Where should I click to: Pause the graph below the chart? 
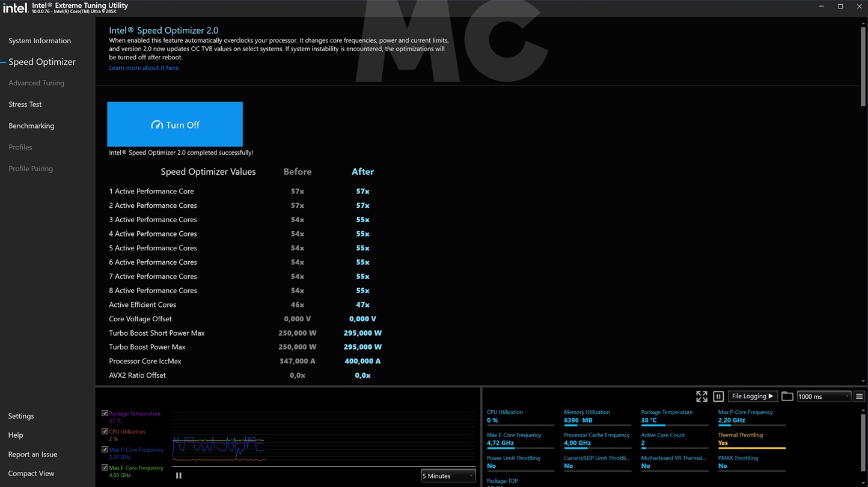(179, 476)
